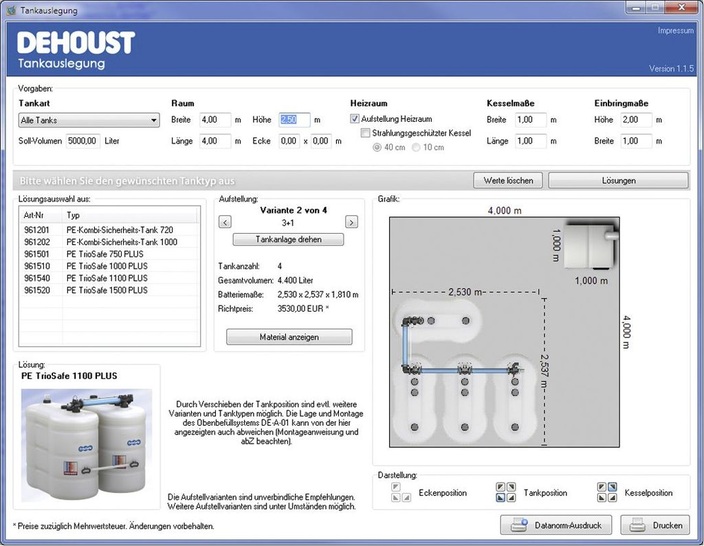Open the Alle Tanks dropdown

[88, 120]
